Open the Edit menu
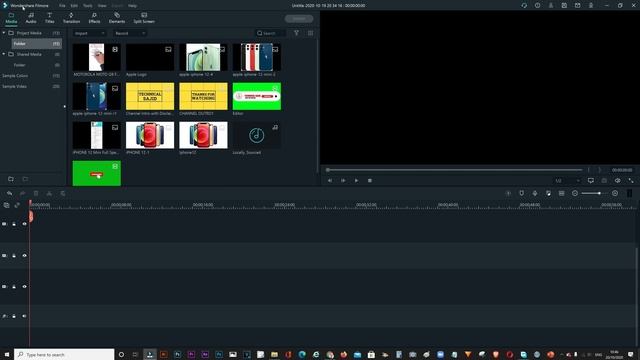 click(74, 6)
